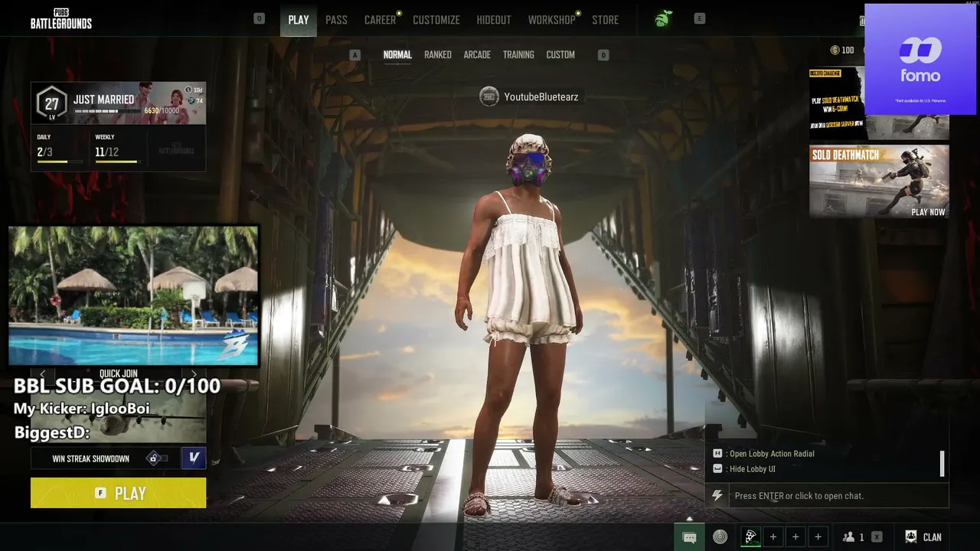The image size is (980, 551).
Task: Click the E key hint right of menu
Action: point(700,19)
